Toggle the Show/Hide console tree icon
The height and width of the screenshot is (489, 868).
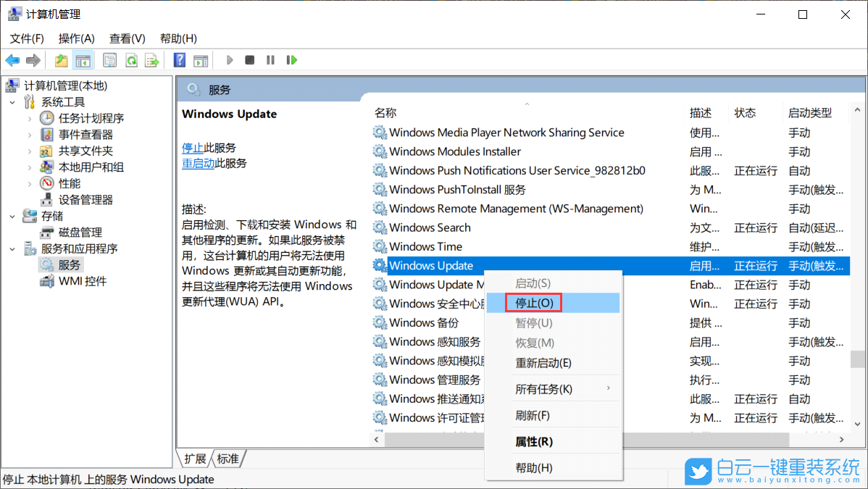tap(84, 60)
